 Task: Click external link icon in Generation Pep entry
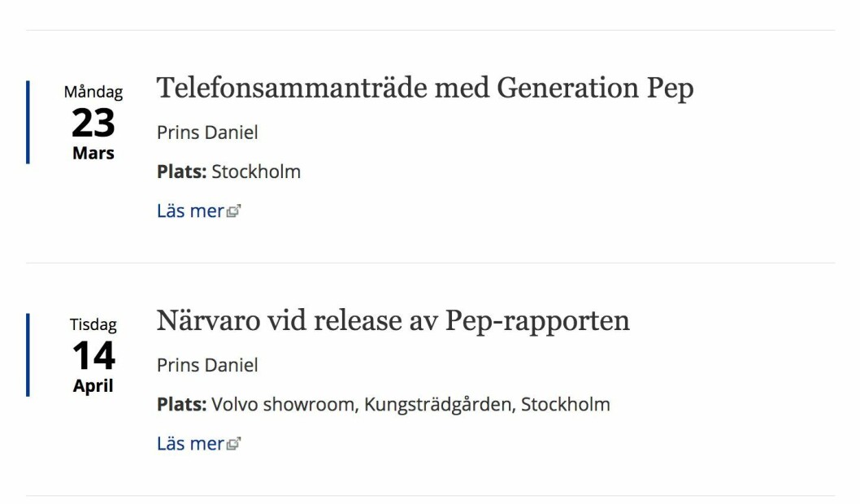(233, 211)
